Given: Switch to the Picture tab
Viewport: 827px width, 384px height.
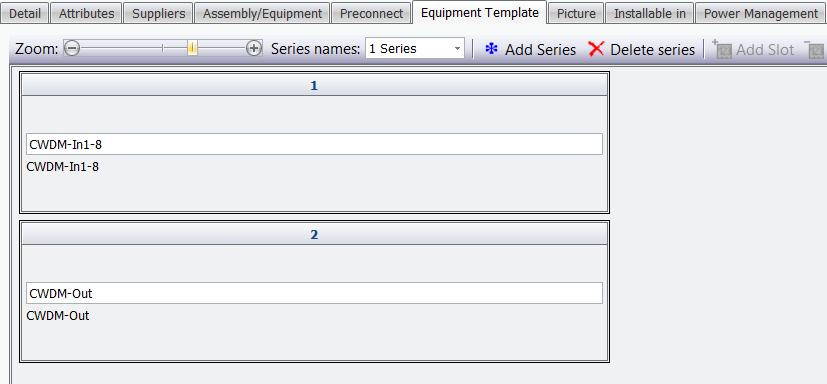Looking at the screenshot, I should click(576, 14).
